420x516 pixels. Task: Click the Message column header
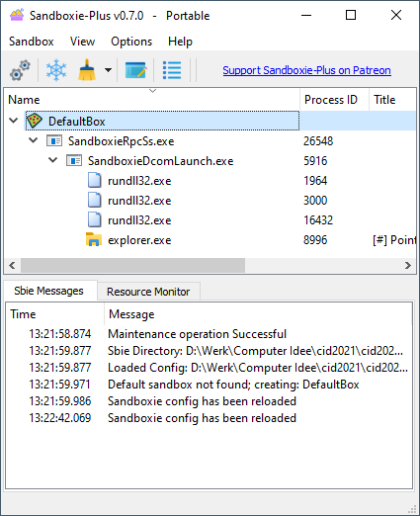click(x=258, y=314)
